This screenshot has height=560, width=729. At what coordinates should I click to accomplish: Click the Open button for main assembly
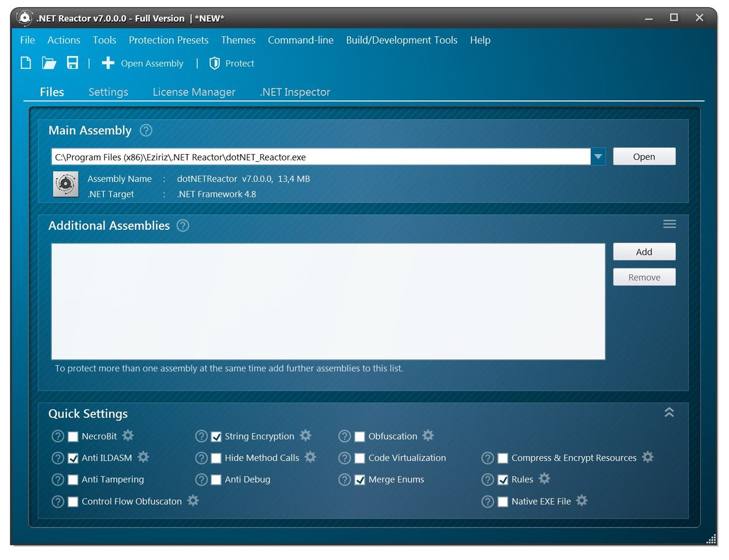coord(644,156)
